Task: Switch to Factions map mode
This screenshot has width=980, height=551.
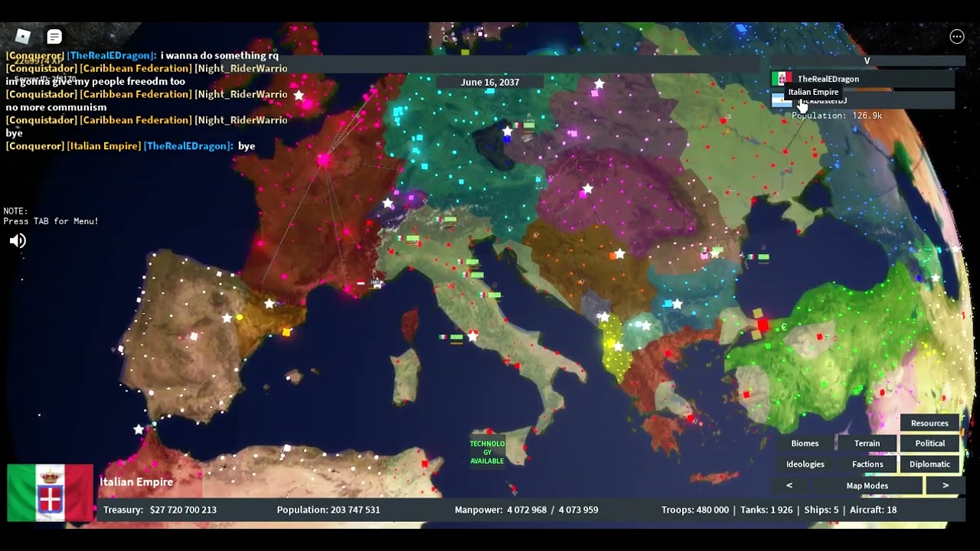Action: pyautogui.click(x=867, y=464)
